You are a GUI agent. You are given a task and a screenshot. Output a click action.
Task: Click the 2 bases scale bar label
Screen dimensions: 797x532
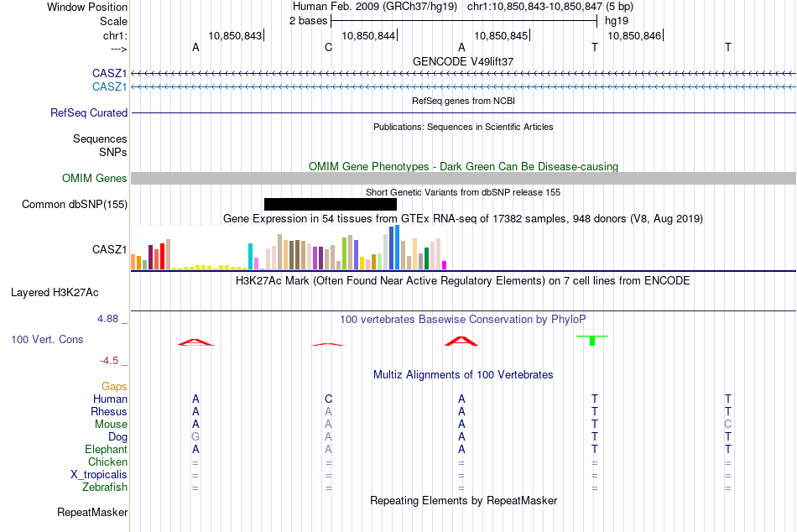click(x=309, y=21)
